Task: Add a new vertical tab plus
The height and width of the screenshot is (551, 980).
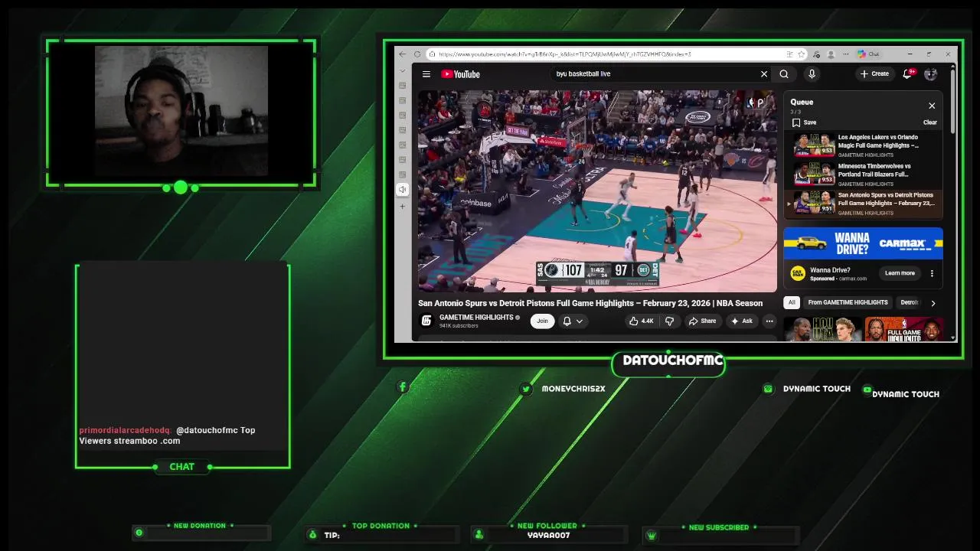Action: [403, 206]
